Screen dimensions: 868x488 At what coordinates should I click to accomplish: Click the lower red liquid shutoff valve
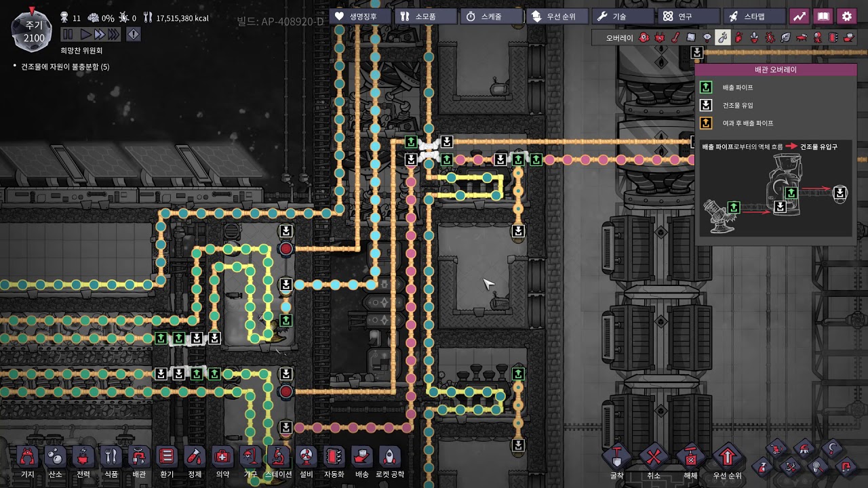[286, 391]
